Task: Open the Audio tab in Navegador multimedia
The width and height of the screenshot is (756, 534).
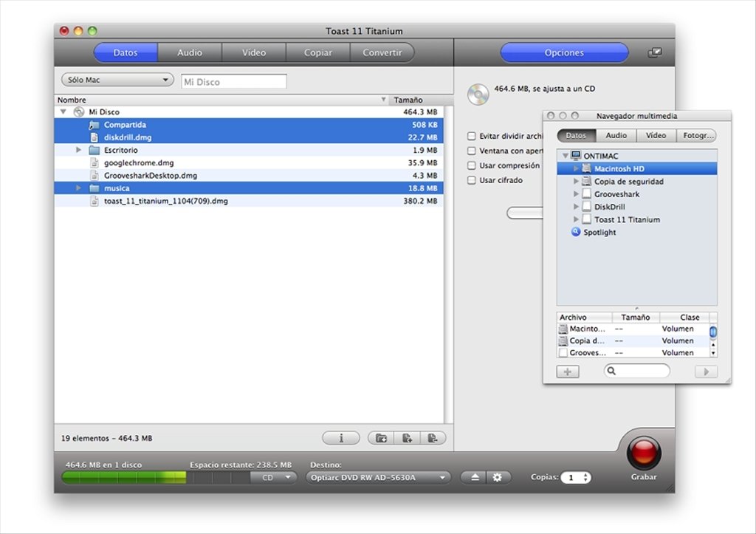Action: [616, 136]
